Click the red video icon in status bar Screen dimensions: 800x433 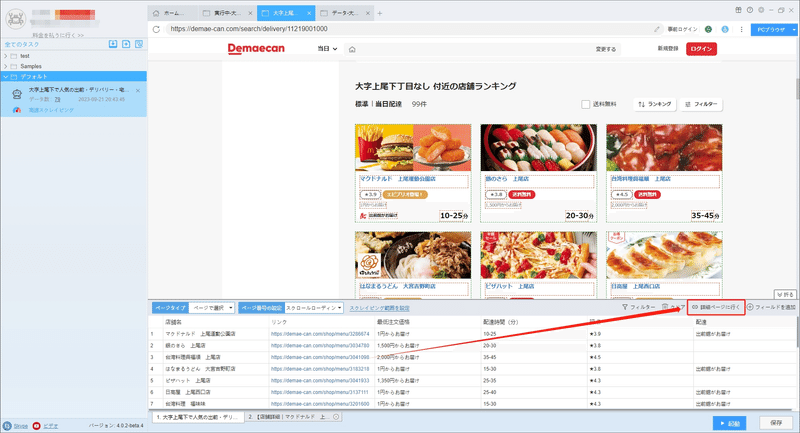[x=36, y=426]
